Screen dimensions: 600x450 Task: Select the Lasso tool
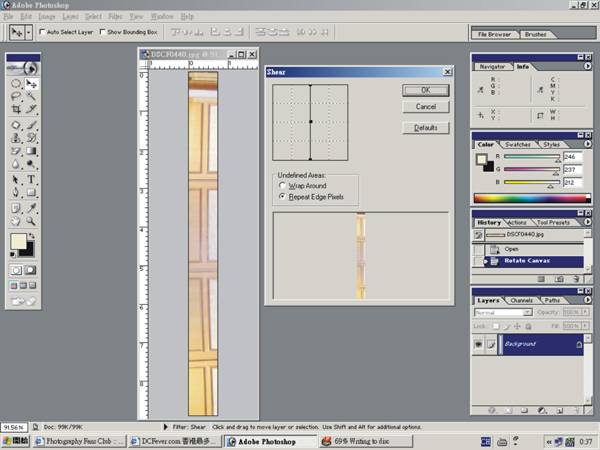point(16,97)
